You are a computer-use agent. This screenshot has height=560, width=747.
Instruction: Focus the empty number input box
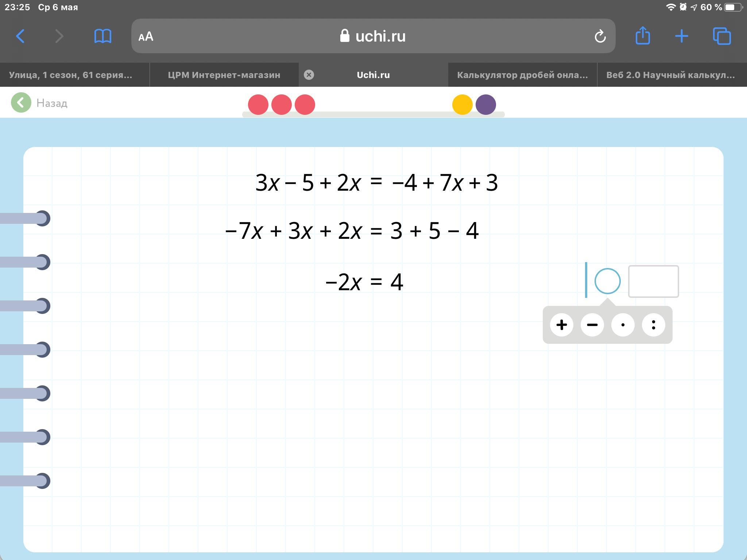click(x=653, y=281)
